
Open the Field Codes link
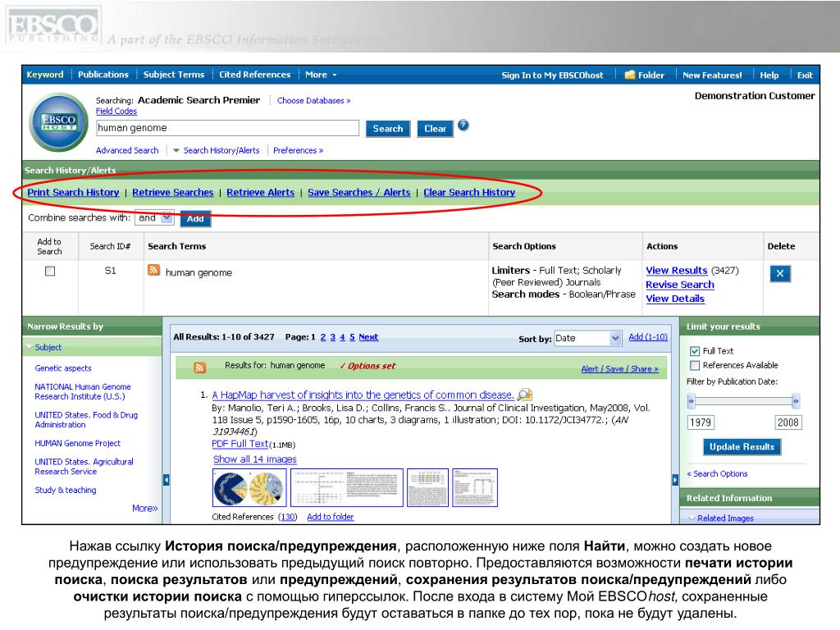click(116, 112)
